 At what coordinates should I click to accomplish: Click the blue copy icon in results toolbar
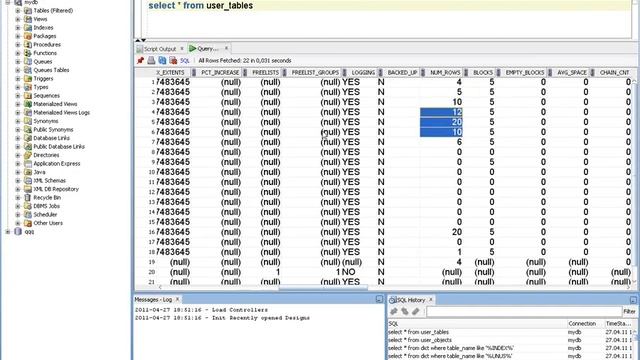tap(162, 60)
